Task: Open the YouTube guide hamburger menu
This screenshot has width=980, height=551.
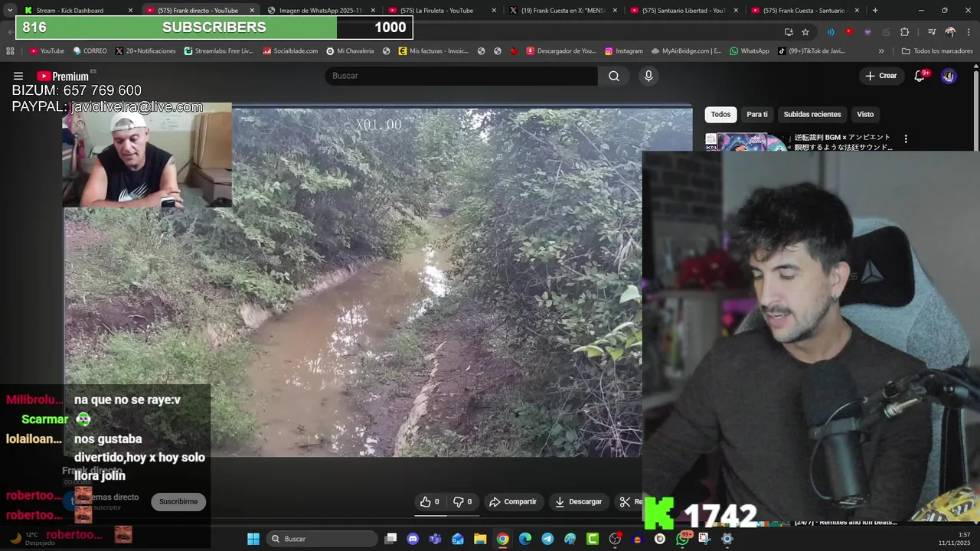Action: click(18, 76)
